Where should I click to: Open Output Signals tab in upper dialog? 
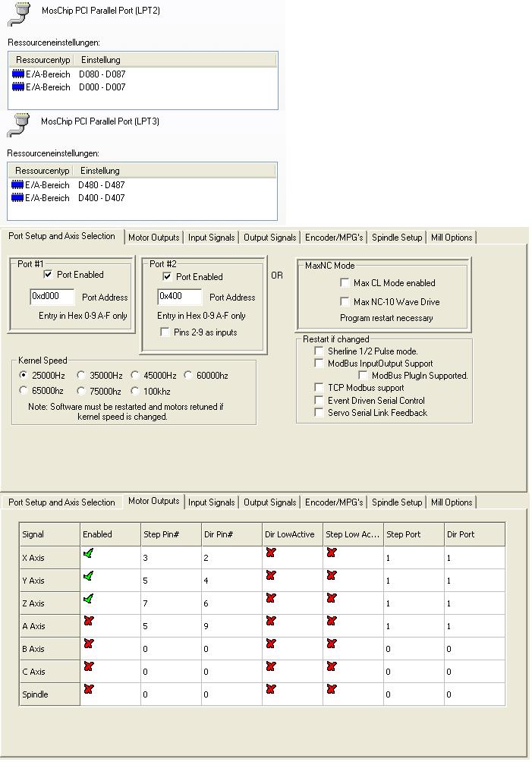(x=269, y=238)
